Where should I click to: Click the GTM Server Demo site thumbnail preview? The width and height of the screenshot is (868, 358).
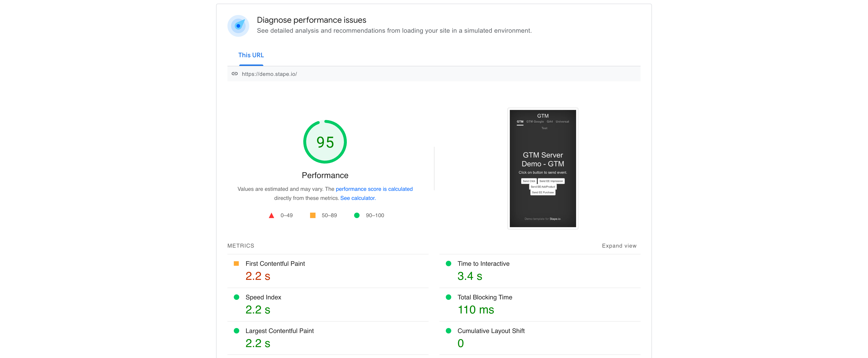pyautogui.click(x=542, y=168)
